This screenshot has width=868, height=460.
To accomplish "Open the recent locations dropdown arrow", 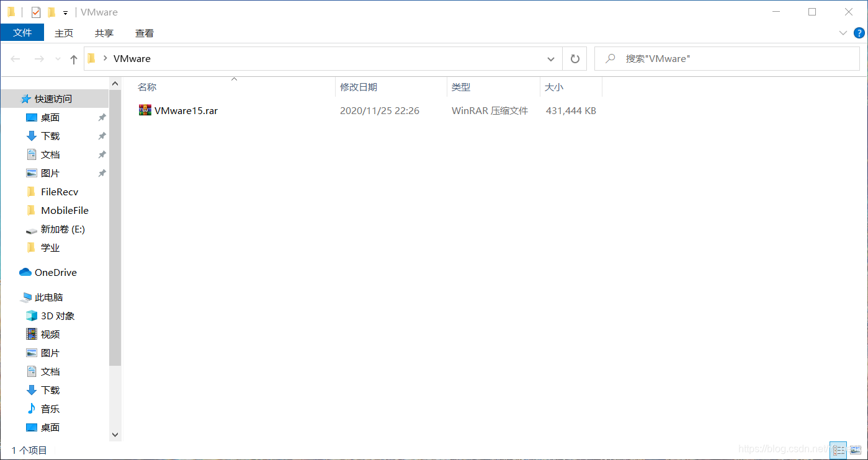I will coord(58,59).
